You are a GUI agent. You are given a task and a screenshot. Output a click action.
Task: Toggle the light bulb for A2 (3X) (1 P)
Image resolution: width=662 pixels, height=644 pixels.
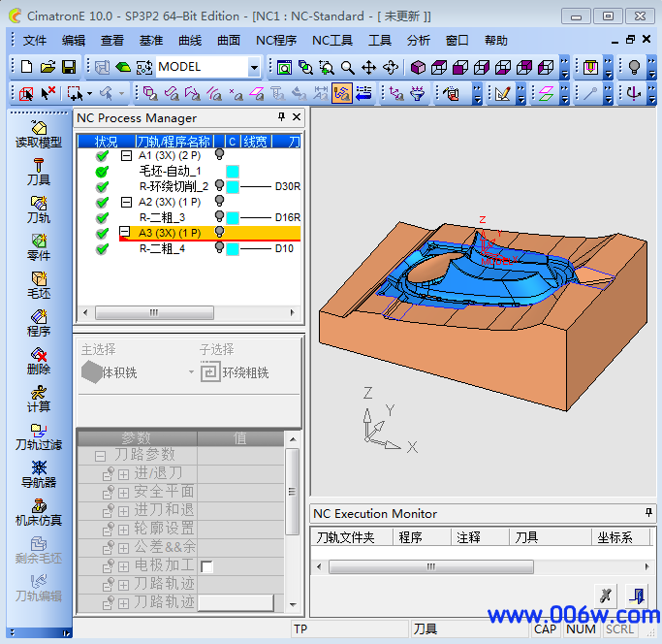coord(219,201)
